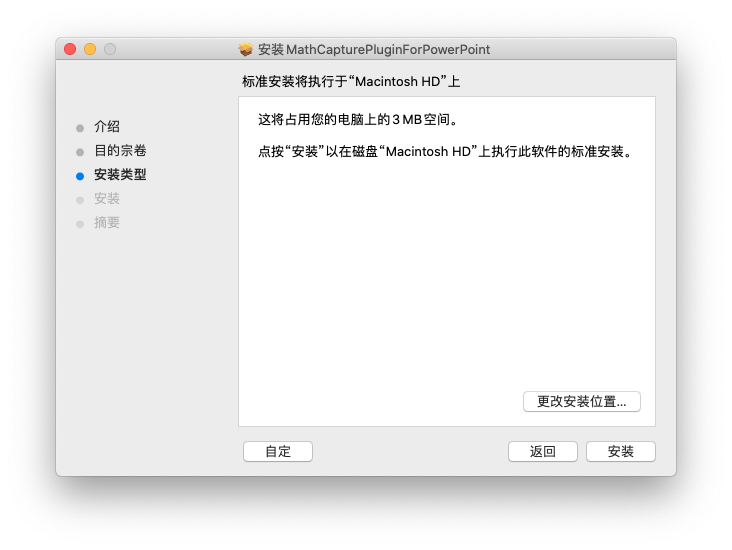Click the 安装 button to start installation

(620, 451)
